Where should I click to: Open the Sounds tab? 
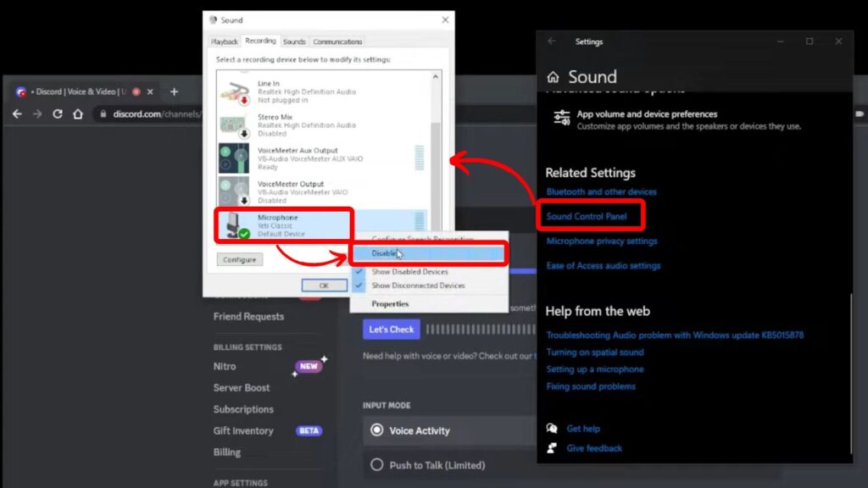click(x=294, y=40)
